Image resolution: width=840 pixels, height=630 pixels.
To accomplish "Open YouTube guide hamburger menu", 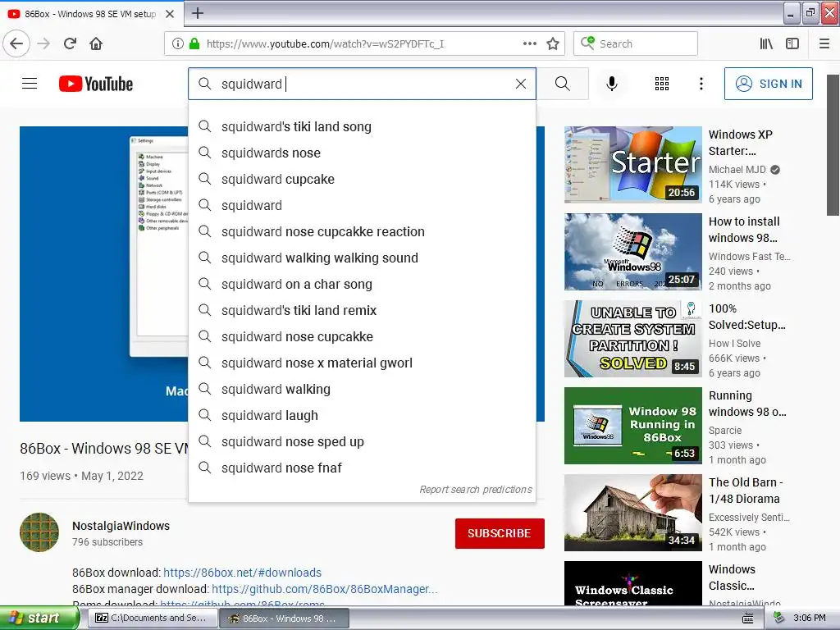I will coord(30,84).
